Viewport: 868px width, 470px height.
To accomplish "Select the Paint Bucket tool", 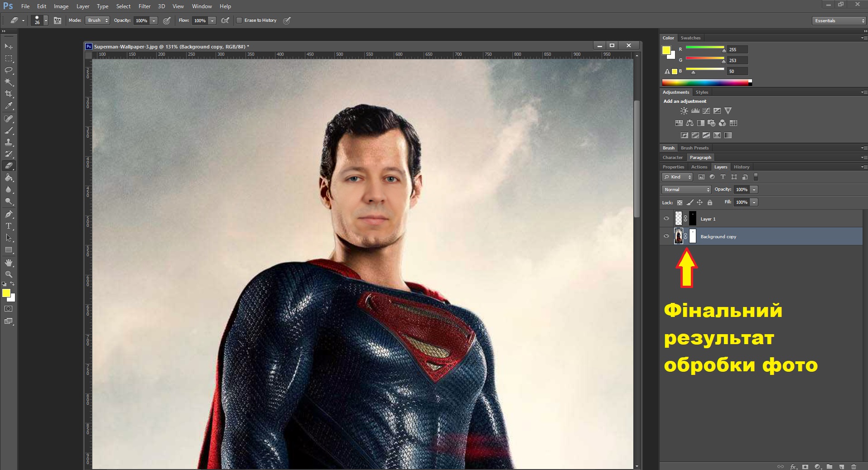I will [x=9, y=178].
